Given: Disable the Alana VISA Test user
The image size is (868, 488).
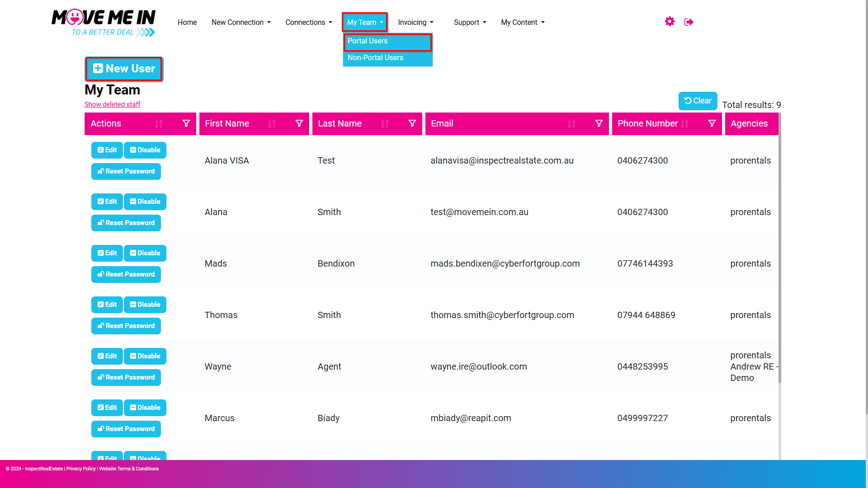Looking at the screenshot, I should [145, 150].
